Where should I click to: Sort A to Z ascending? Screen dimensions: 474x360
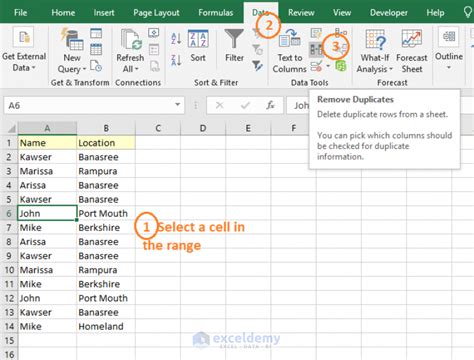pyautogui.click(x=176, y=38)
